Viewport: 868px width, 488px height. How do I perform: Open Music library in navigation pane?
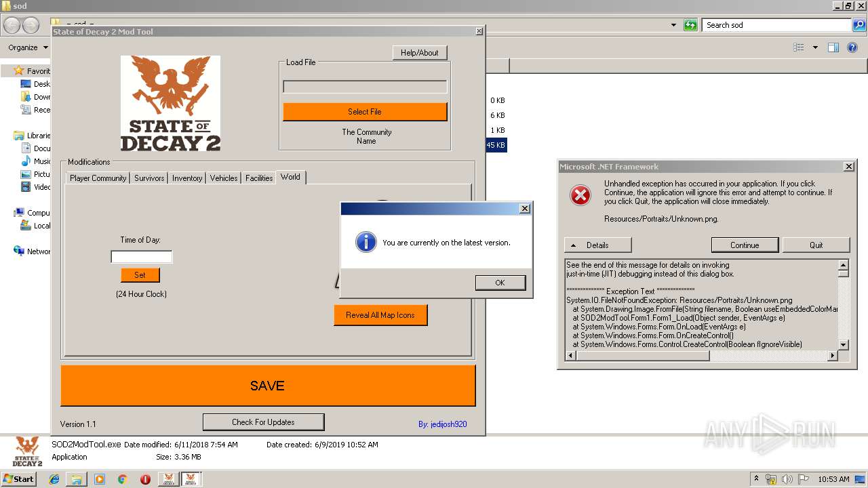(x=35, y=161)
